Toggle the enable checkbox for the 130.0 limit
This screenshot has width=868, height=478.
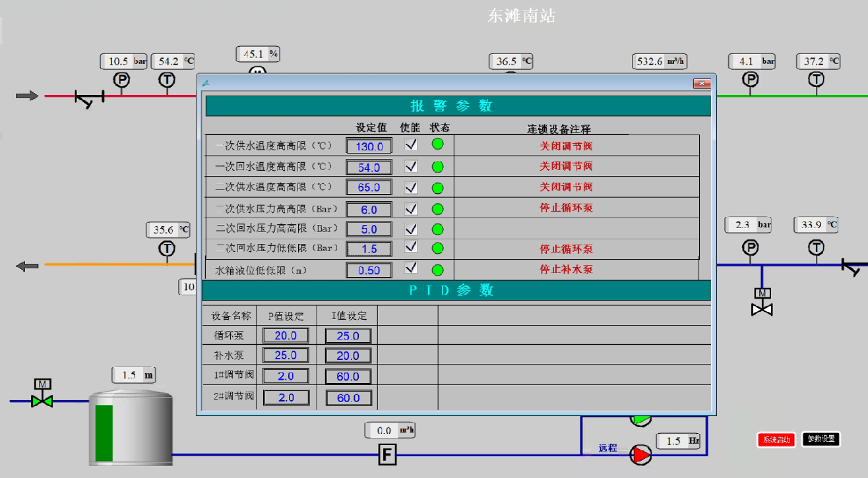pyautogui.click(x=411, y=145)
